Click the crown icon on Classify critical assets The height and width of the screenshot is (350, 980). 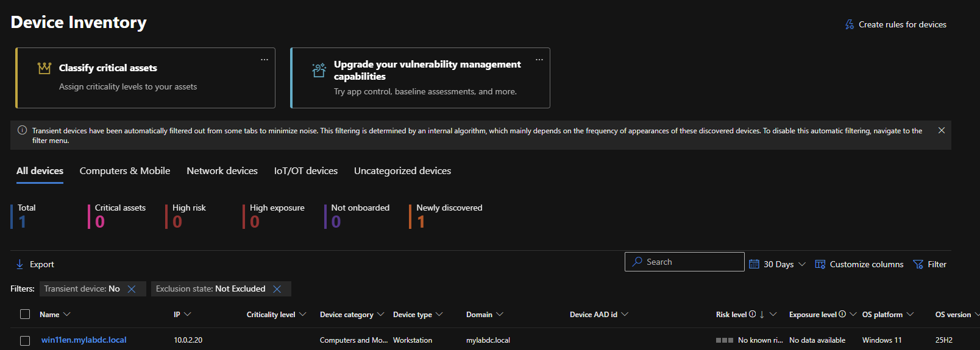pos(44,68)
